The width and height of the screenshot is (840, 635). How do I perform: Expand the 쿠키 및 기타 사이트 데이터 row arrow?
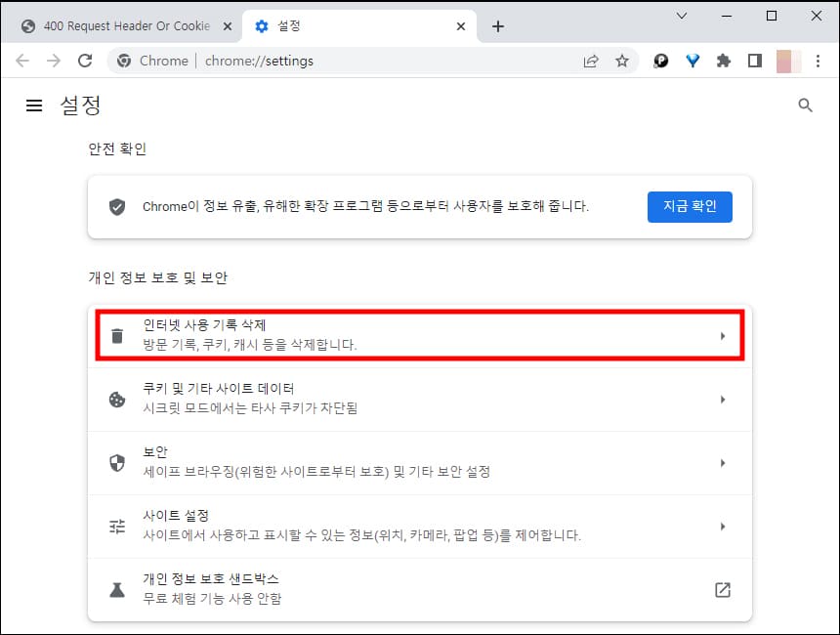[723, 399]
